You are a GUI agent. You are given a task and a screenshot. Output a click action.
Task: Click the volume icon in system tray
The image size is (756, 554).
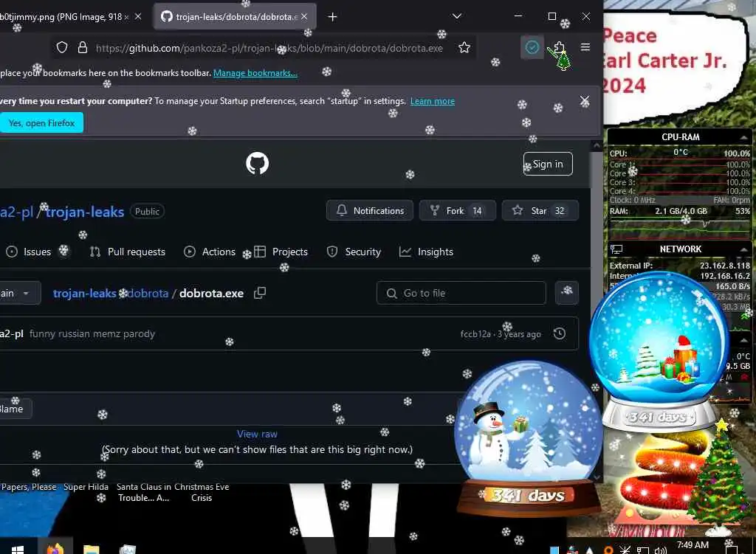(x=661, y=550)
